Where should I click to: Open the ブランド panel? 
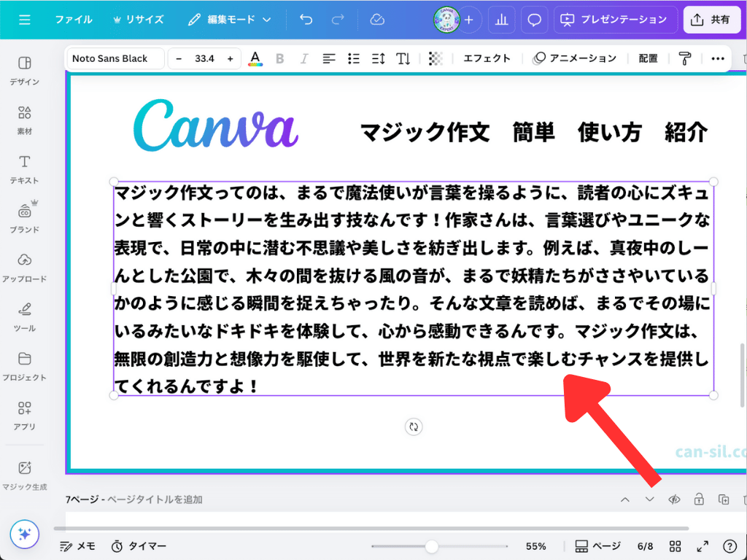(x=24, y=218)
